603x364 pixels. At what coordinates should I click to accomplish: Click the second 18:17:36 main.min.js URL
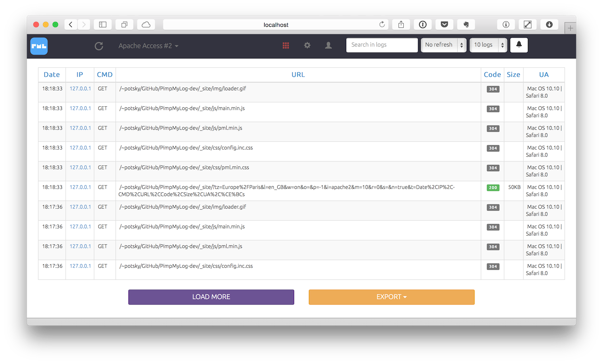pos(182,226)
